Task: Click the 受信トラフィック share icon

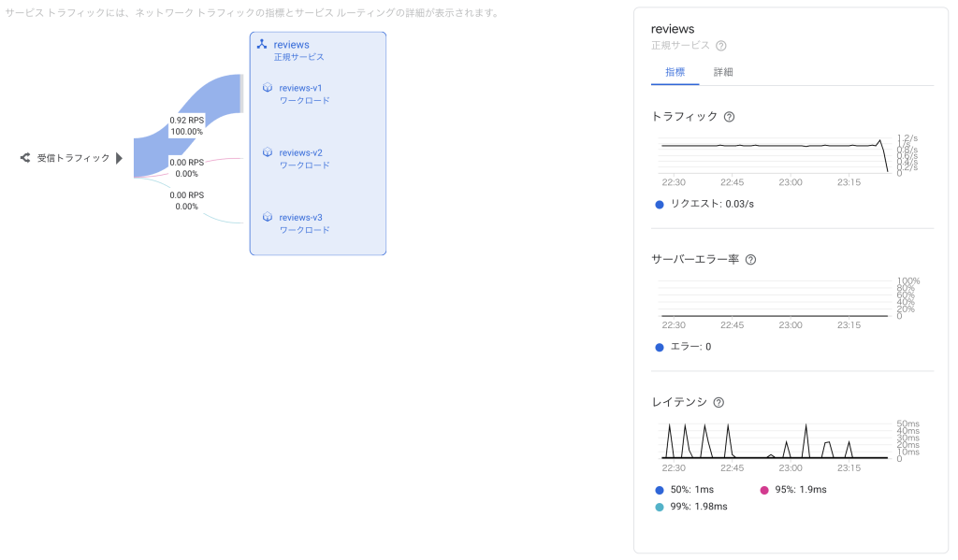Action: (25, 158)
